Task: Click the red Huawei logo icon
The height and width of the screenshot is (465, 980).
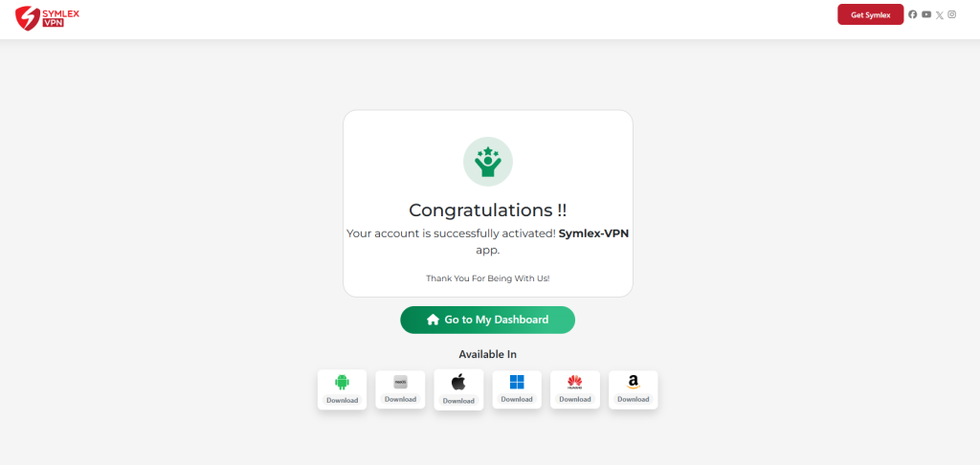Action: pos(575,382)
